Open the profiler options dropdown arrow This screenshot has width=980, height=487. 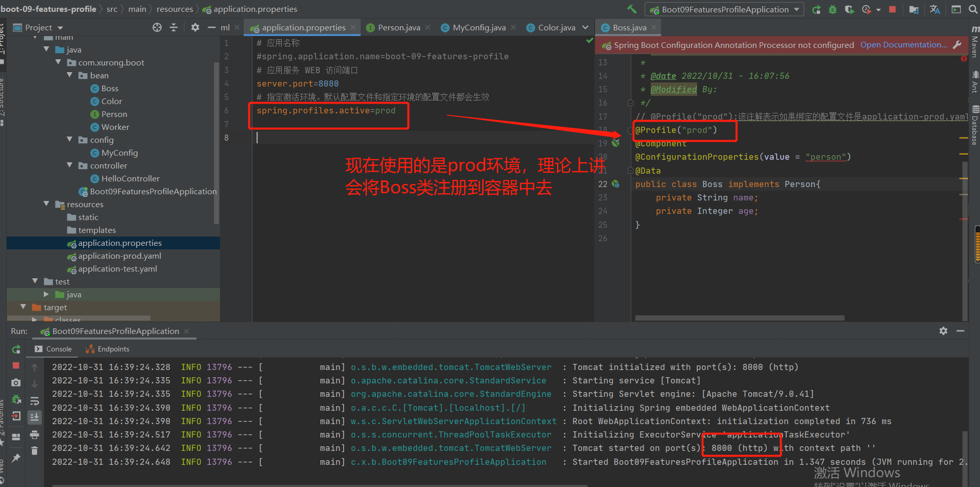tap(878, 10)
